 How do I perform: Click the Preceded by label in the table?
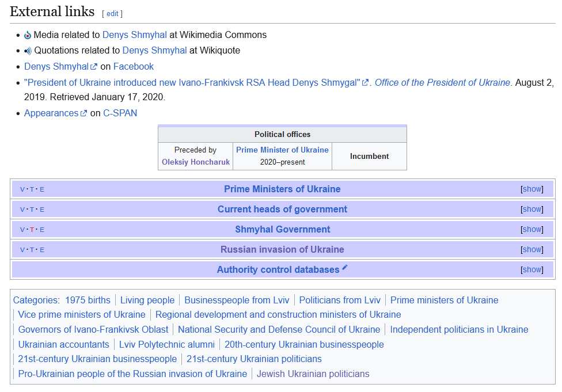195,150
